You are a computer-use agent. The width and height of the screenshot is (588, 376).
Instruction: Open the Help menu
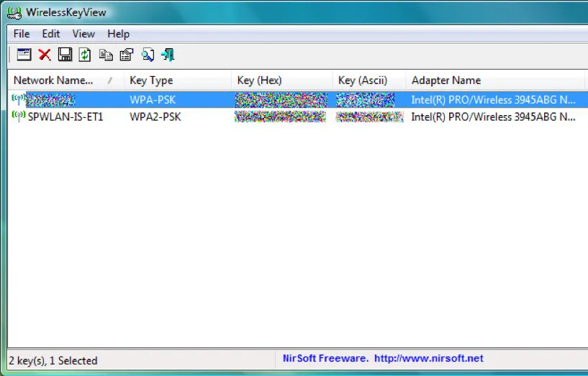point(118,34)
